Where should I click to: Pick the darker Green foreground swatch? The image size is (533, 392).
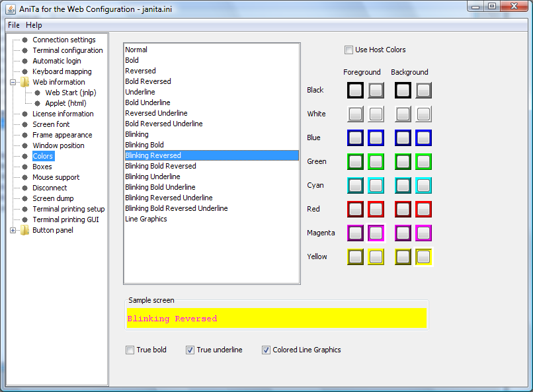point(356,162)
